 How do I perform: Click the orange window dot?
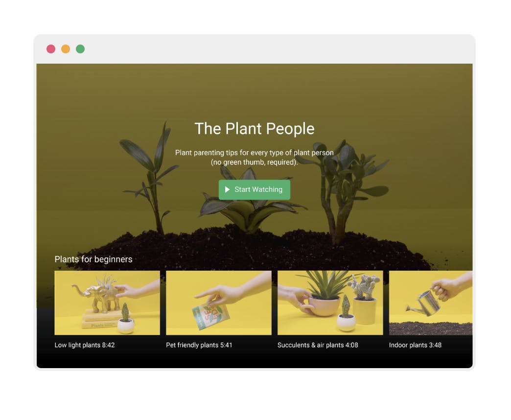coord(66,49)
